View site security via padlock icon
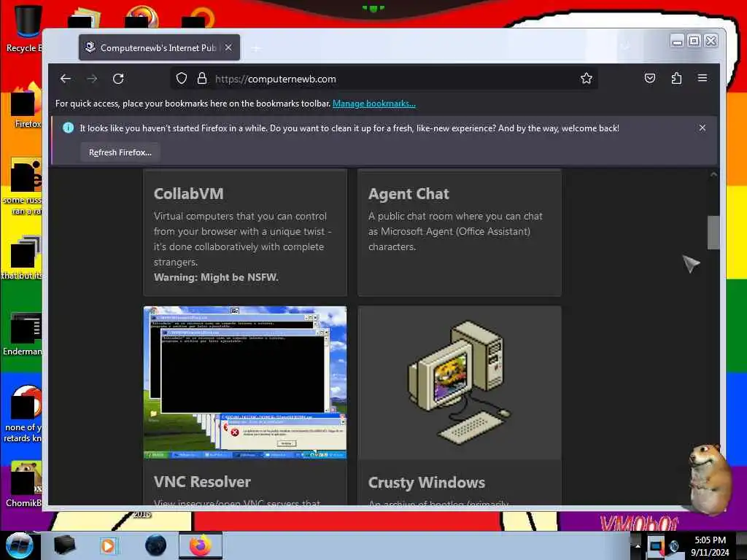The image size is (747, 560). click(x=202, y=78)
